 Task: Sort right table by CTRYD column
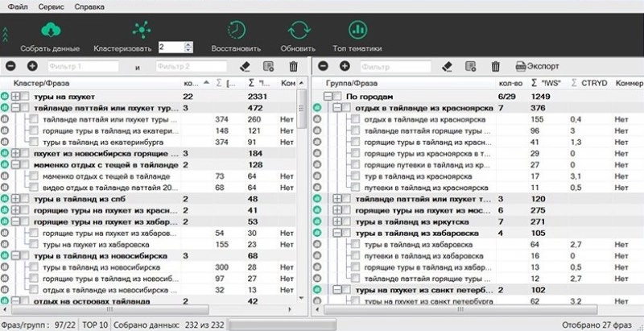pos(588,84)
